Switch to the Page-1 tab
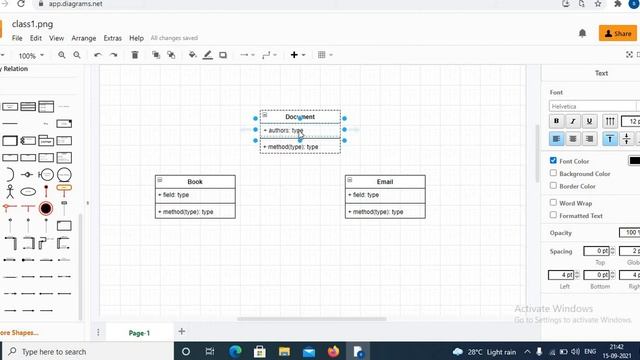This screenshot has height=360, width=640. click(x=139, y=333)
